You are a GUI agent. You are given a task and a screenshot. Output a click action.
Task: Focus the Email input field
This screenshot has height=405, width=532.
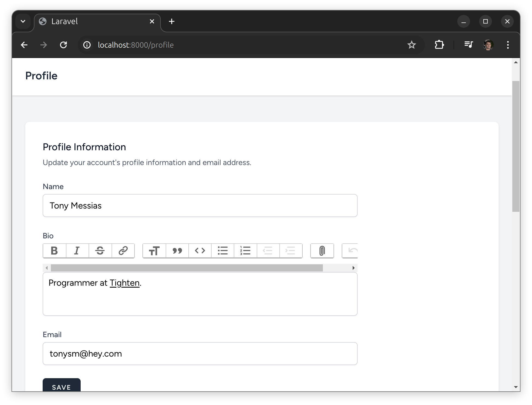pyautogui.click(x=200, y=354)
